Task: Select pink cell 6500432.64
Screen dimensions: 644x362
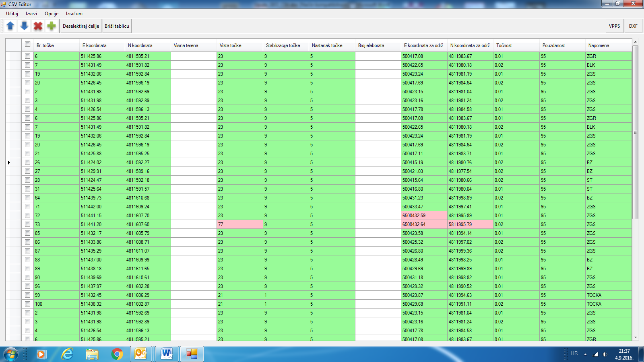Action: coord(424,224)
